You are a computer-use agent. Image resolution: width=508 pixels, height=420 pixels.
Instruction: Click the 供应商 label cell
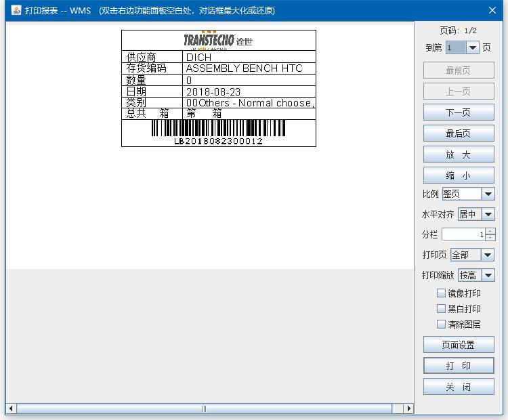tap(152, 57)
